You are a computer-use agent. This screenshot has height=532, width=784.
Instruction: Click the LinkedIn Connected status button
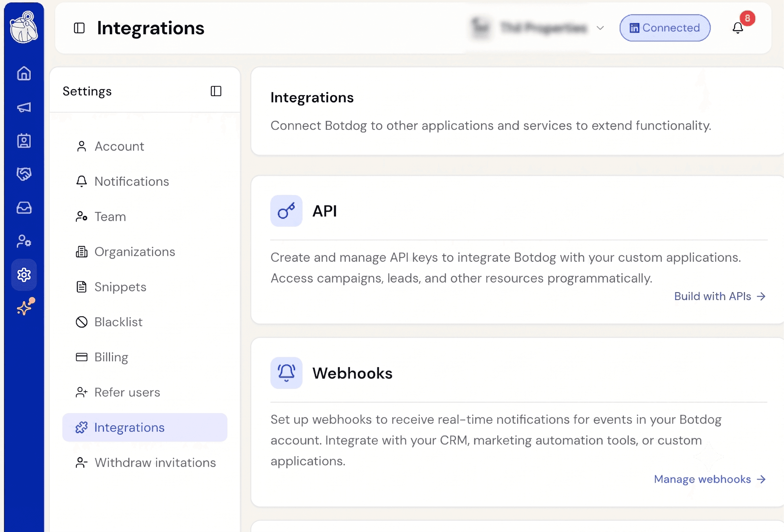pyautogui.click(x=664, y=28)
